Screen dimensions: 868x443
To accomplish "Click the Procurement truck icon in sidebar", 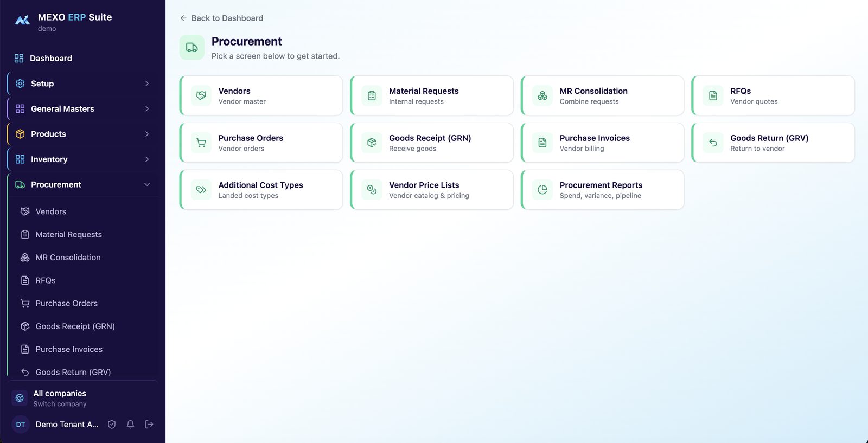I will (x=20, y=184).
